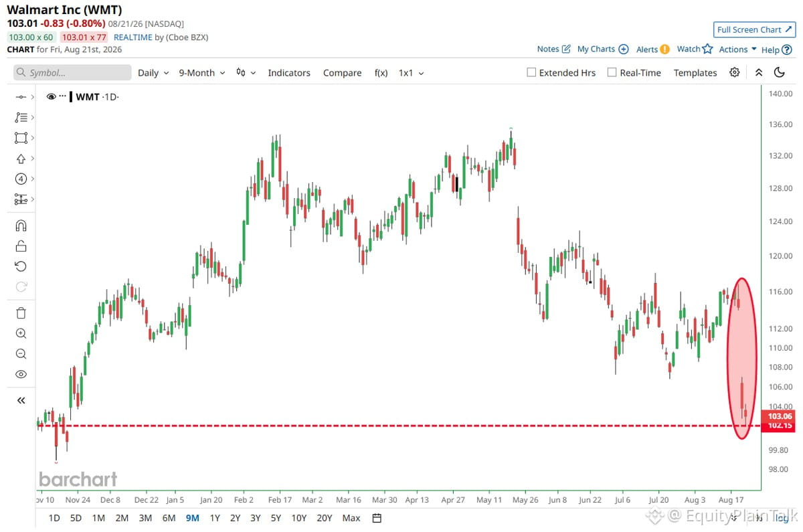Toggle WMT series visibility eye
The height and width of the screenshot is (532, 803).
pyautogui.click(x=52, y=97)
